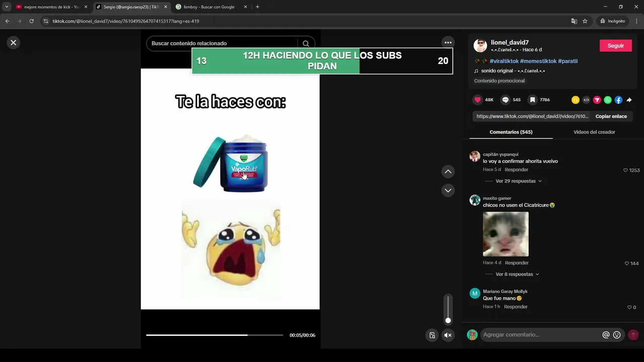The image size is (644, 362).
Task: Click the translate page icon
Action: pyautogui.click(x=574, y=21)
